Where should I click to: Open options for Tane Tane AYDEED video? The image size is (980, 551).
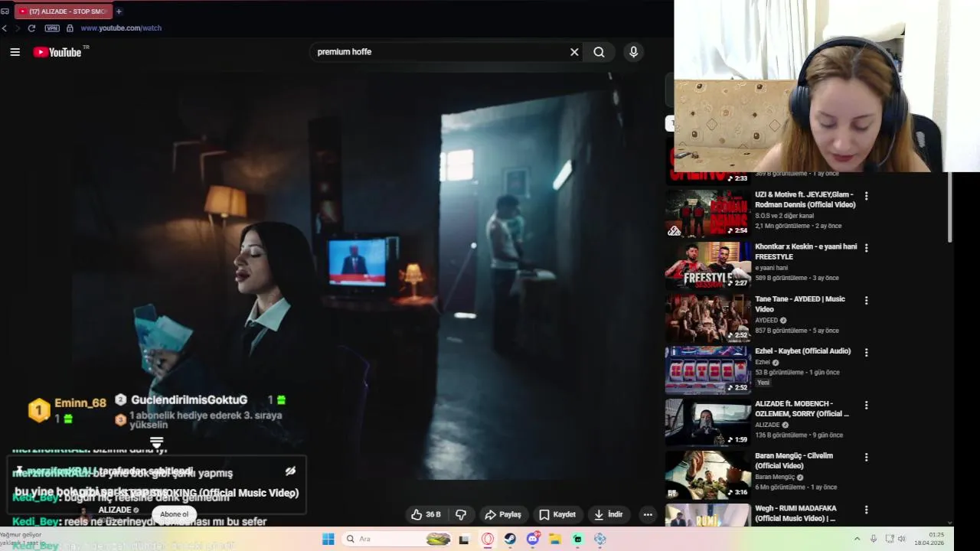click(866, 300)
